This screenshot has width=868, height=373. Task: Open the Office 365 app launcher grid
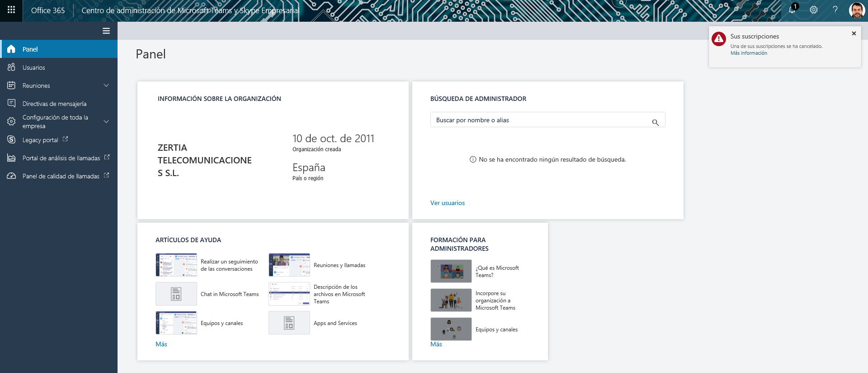[11, 10]
